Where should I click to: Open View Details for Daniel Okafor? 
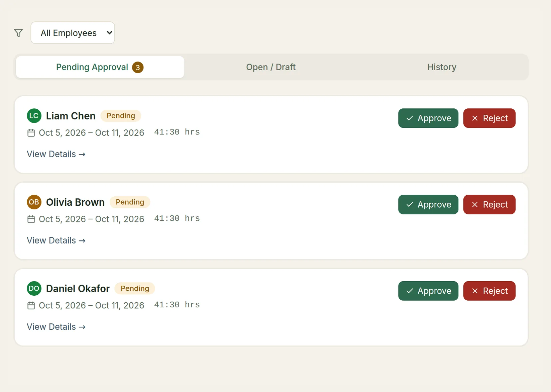(x=56, y=327)
